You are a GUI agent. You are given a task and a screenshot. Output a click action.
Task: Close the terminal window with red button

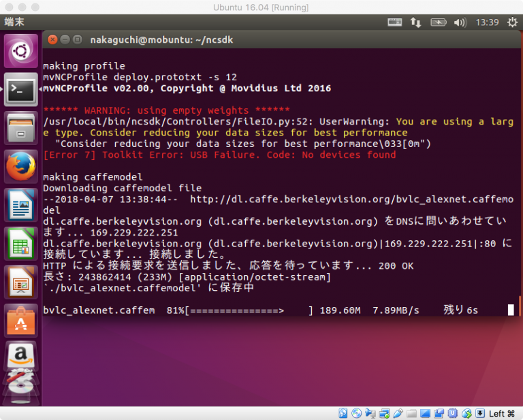pos(52,39)
